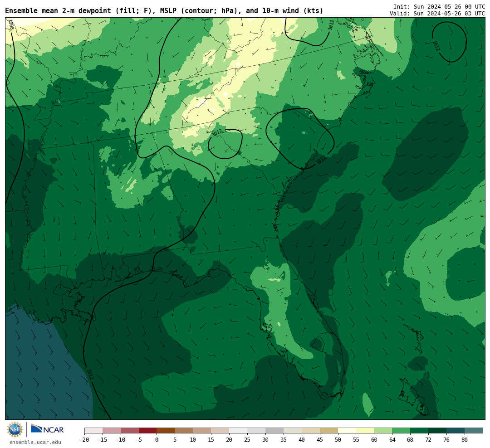Image resolution: width=490 pixels, height=448 pixels.
Task: Pick the light gray 25 to 30 swatch
Action: coord(256,431)
